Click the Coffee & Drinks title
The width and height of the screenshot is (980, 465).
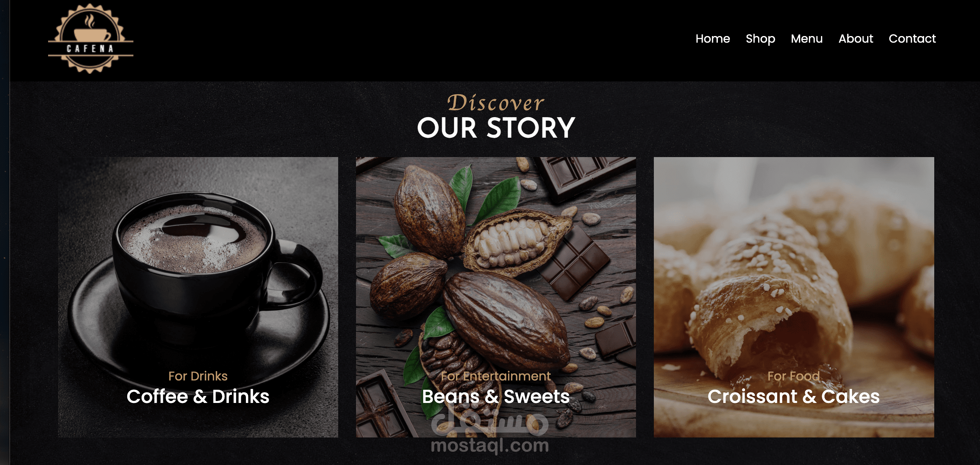coord(198,396)
